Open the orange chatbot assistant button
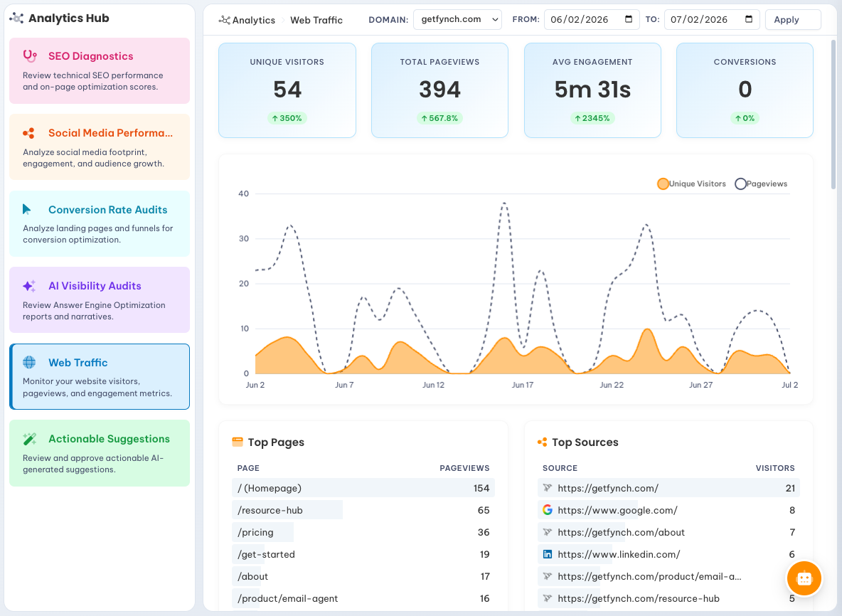 [804, 578]
